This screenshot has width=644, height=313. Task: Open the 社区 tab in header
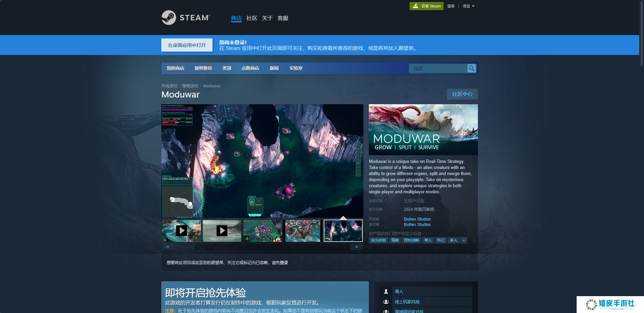(252, 18)
